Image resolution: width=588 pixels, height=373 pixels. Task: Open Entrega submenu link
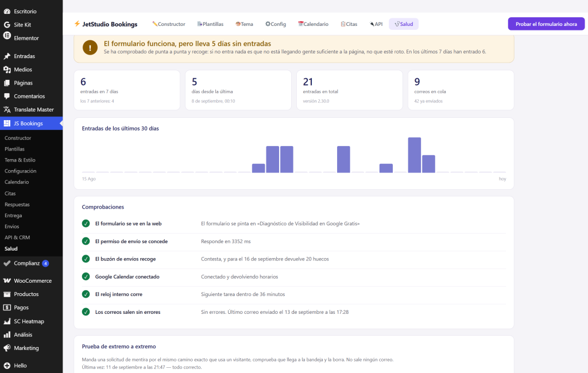point(13,216)
